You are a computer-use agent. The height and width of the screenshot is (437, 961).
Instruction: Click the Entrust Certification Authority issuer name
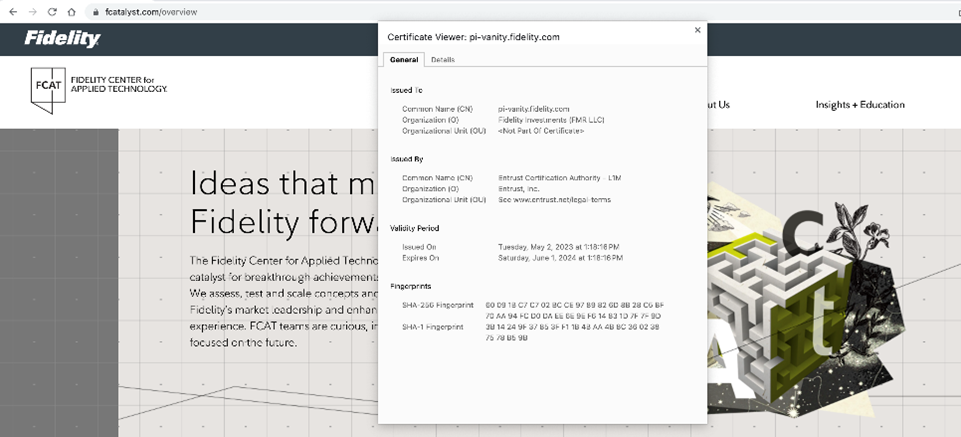click(559, 178)
